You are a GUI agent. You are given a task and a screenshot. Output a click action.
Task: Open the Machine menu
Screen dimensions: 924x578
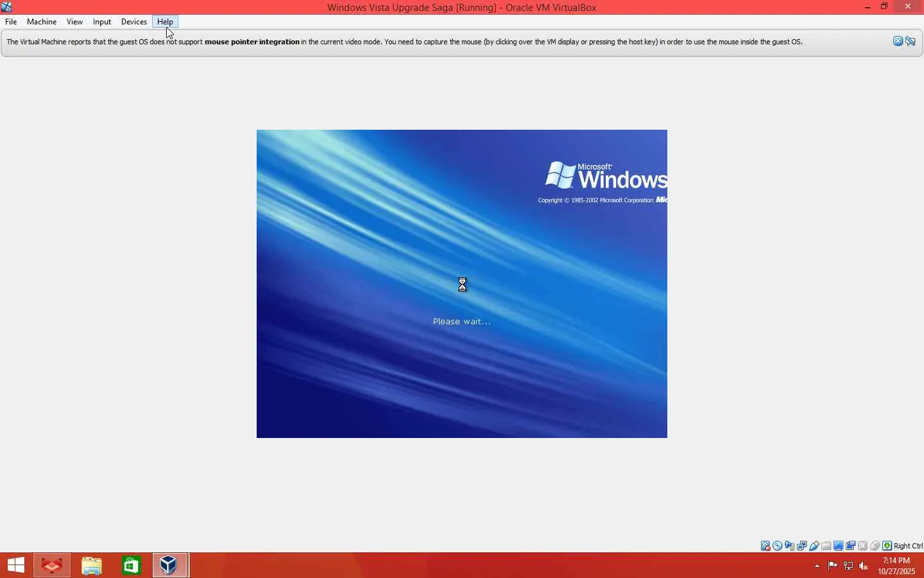[x=42, y=22]
